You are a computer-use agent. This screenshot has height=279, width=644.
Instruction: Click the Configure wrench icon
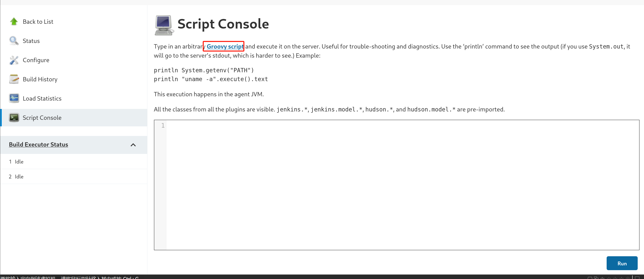14,60
